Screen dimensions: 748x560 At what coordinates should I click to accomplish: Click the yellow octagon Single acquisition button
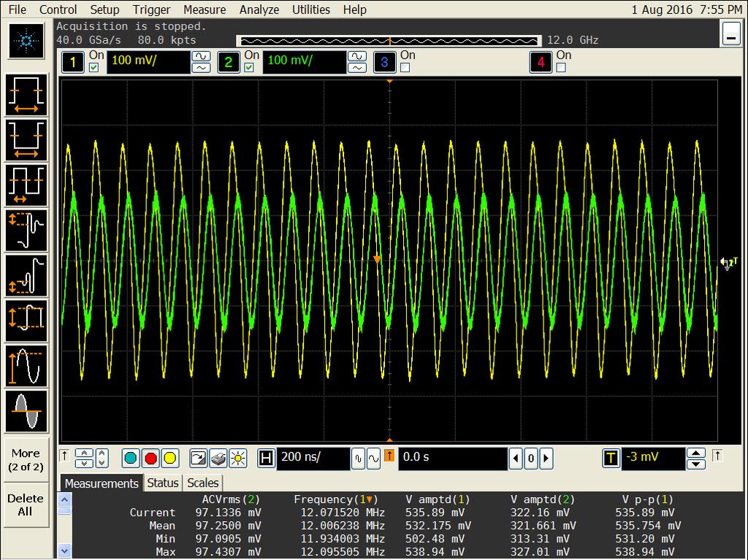(x=169, y=459)
